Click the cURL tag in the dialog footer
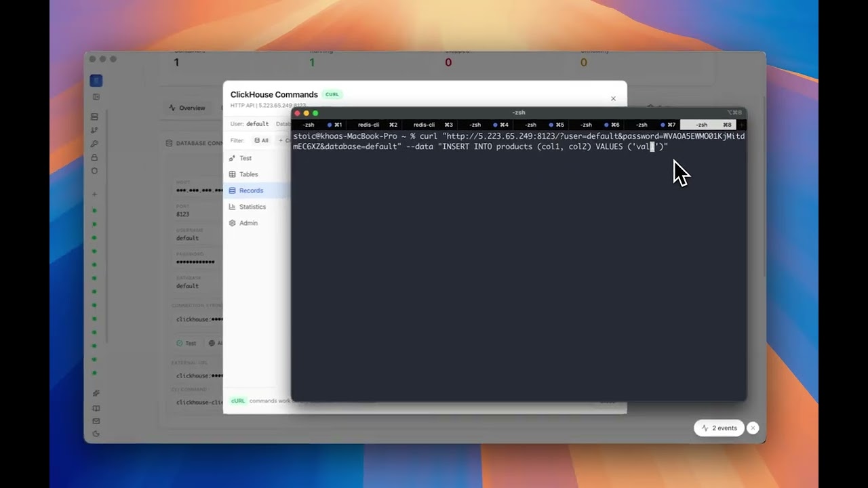The height and width of the screenshot is (488, 868). click(237, 401)
